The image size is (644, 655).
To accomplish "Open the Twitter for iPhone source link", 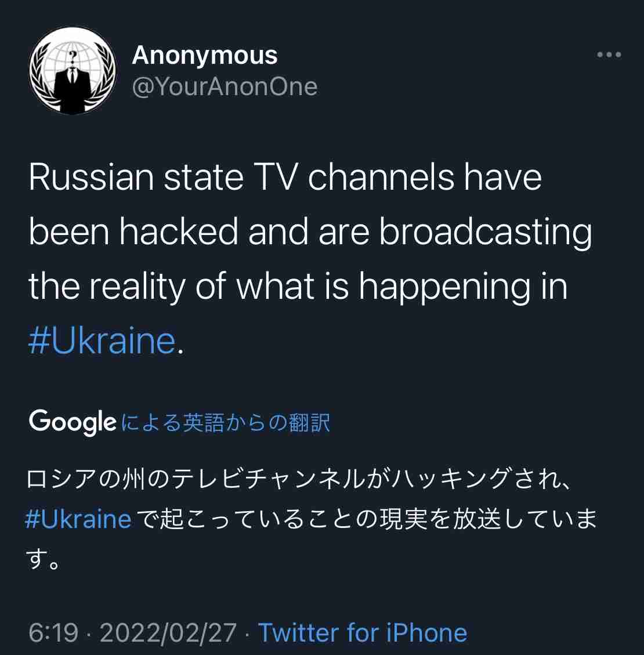I will 363,632.
